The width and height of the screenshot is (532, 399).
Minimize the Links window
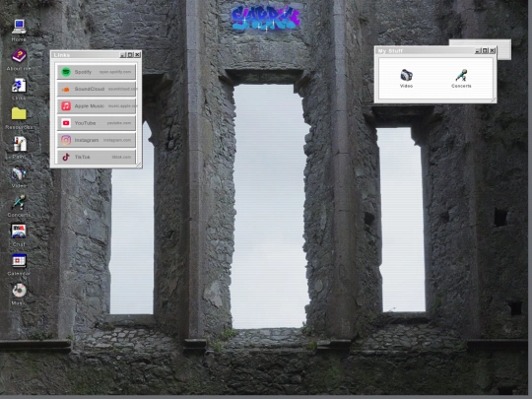pos(122,55)
